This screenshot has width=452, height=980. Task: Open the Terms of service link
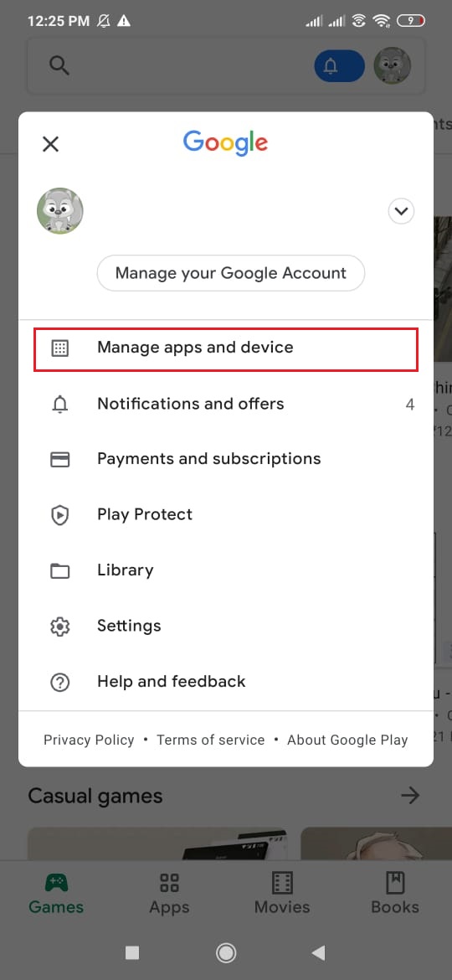(x=210, y=740)
